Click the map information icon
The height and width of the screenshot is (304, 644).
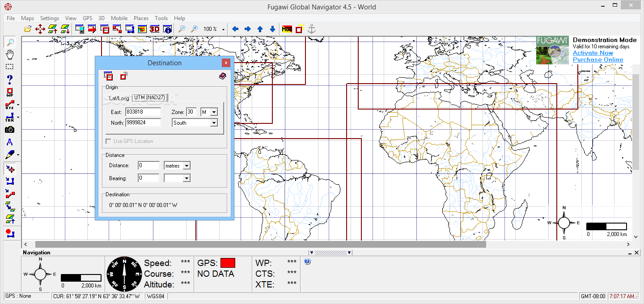167,29
